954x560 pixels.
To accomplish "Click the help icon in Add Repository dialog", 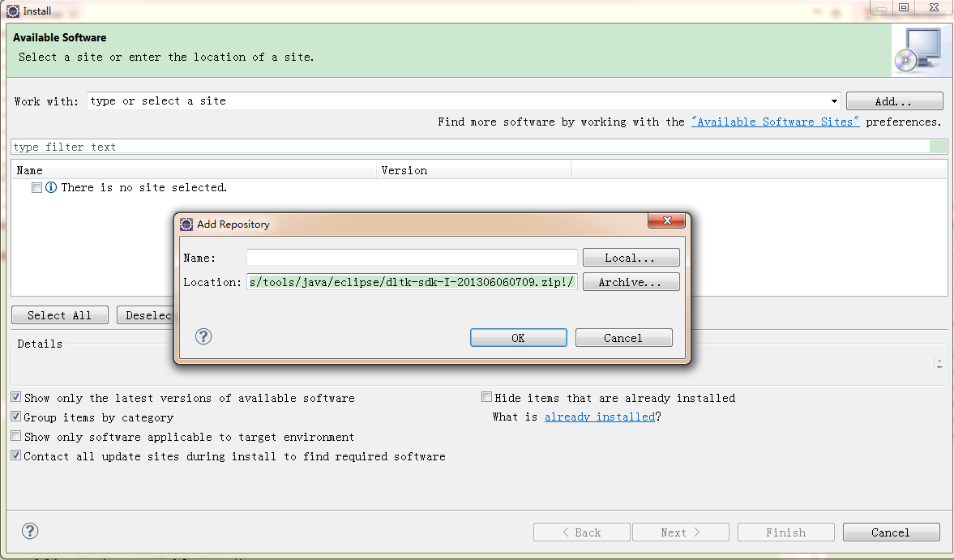I will (x=203, y=336).
